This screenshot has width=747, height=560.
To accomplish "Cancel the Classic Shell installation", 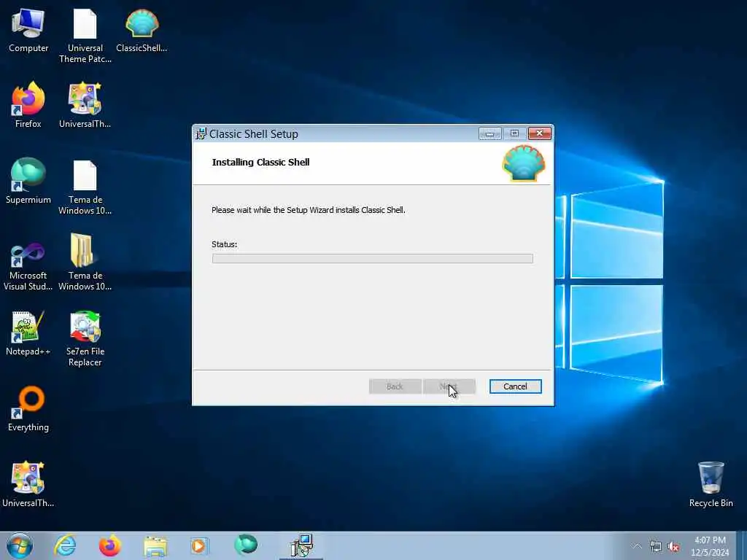I will (x=515, y=386).
